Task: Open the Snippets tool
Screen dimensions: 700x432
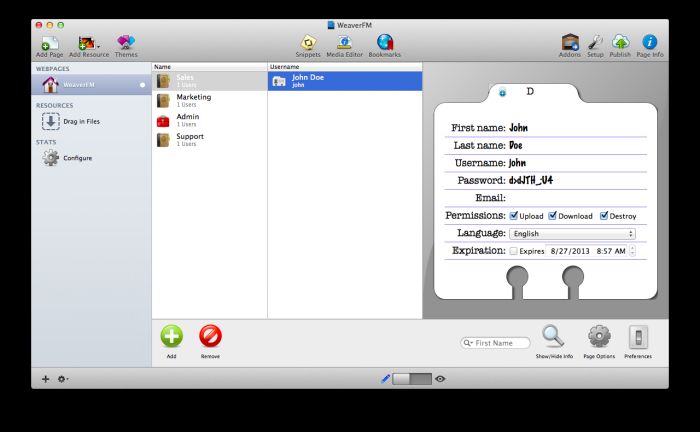Action: coord(308,43)
